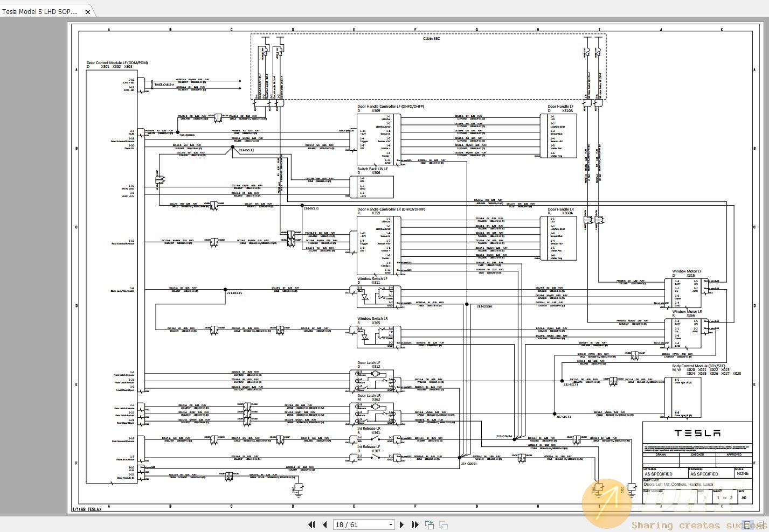This screenshot has height=532, width=769.
Task: Click the Door Handle Controller LR (DHRD/DHRP) label
Action: [x=391, y=209]
